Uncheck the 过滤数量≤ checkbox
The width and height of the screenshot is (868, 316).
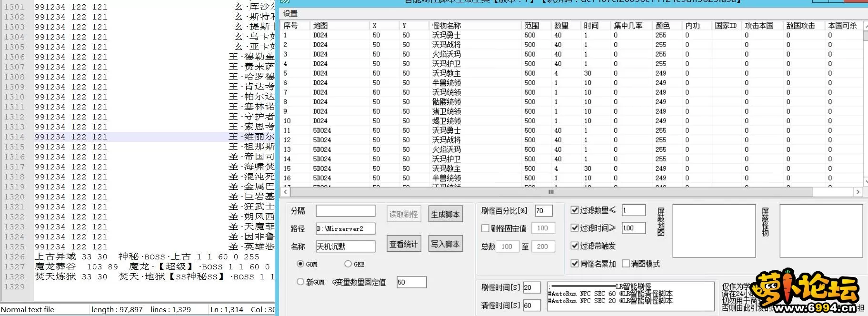(x=575, y=210)
